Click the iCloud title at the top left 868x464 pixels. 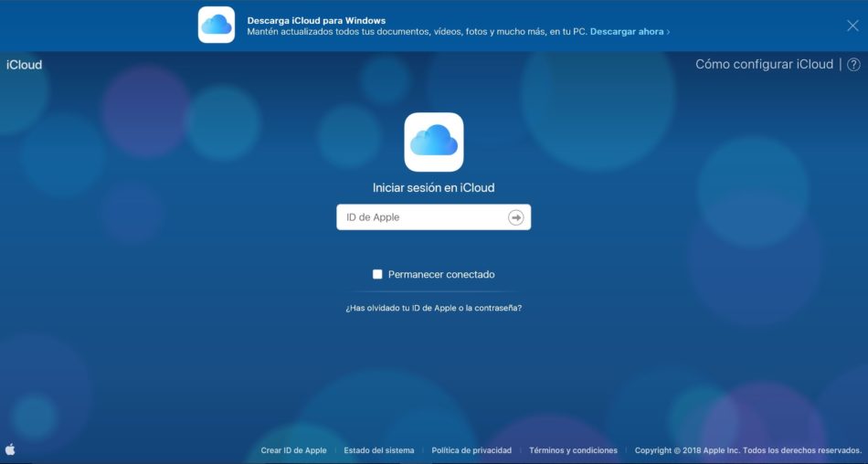[x=25, y=65]
